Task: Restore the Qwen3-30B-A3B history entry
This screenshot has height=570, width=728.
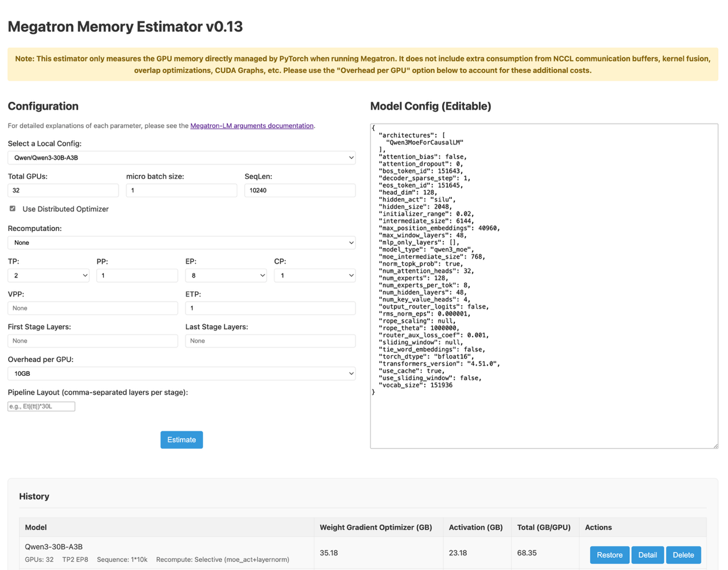Action: click(610, 555)
